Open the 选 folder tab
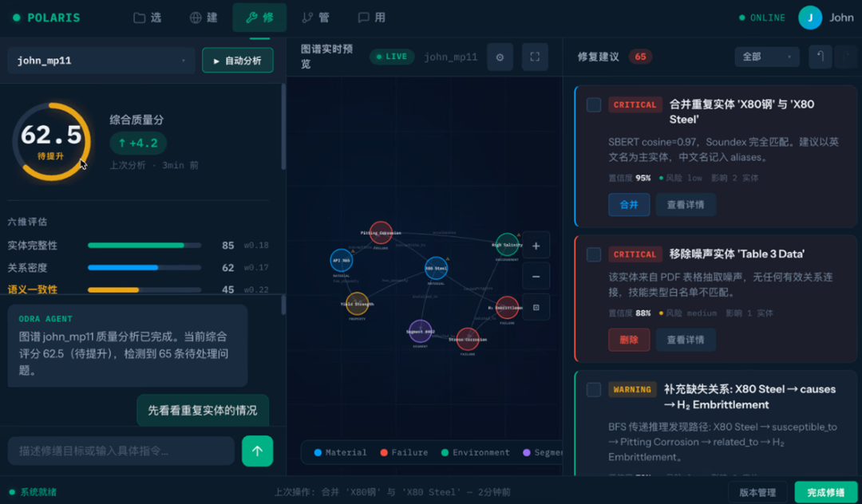This screenshot has height=504, width=862. pyautogui.click(x=148, y=18)
